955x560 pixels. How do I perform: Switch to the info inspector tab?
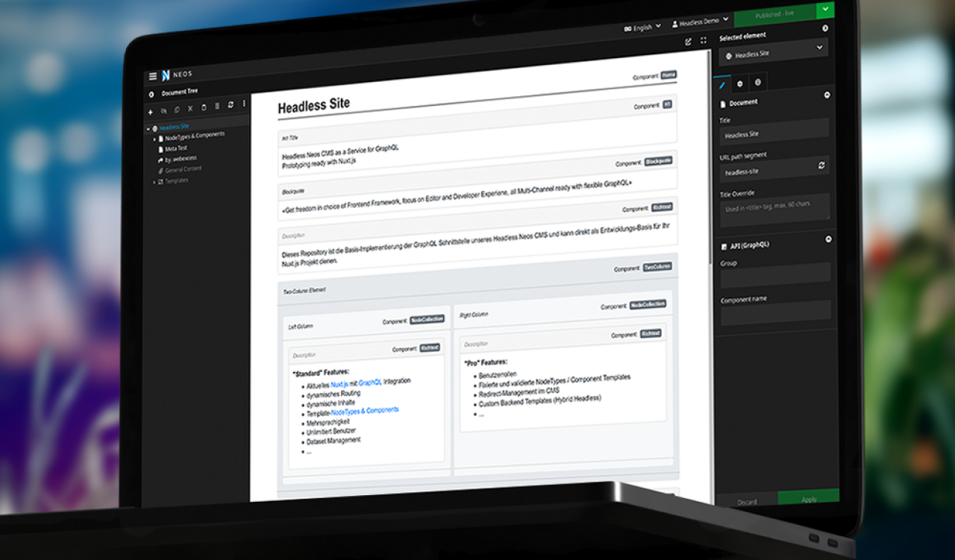tap(757, 83)
